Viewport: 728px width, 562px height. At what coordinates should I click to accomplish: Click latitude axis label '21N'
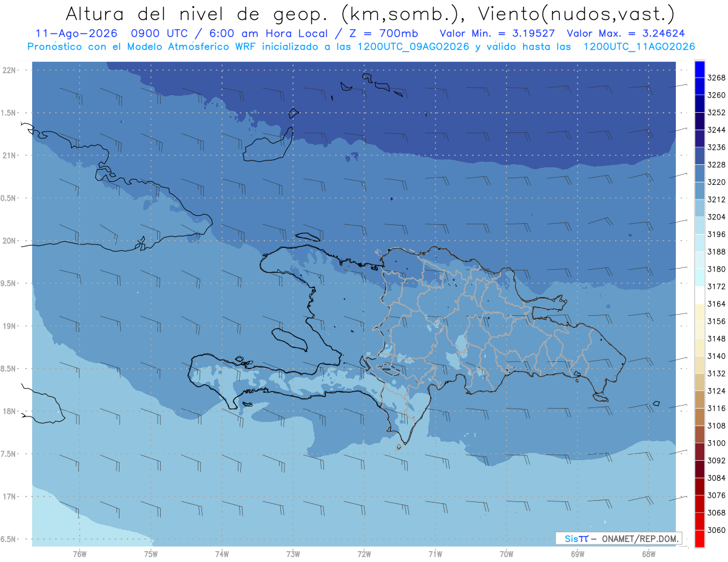pos(8,156)
